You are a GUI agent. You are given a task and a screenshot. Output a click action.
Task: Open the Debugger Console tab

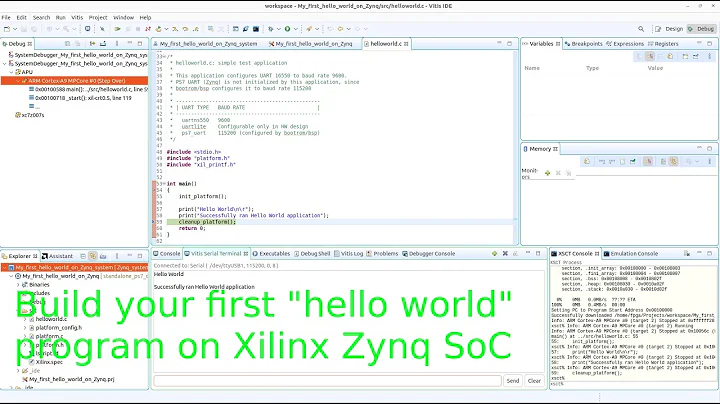[428, 253]
